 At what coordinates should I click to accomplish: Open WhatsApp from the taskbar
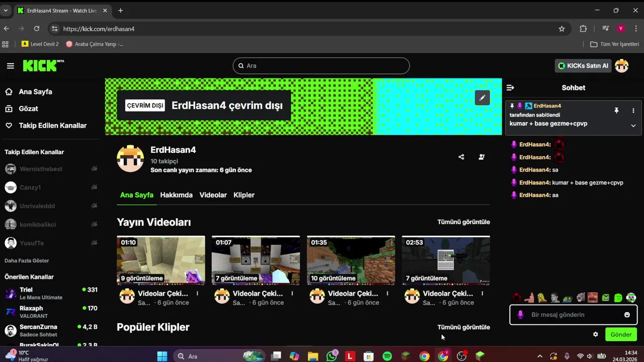[x=332, y=356]
